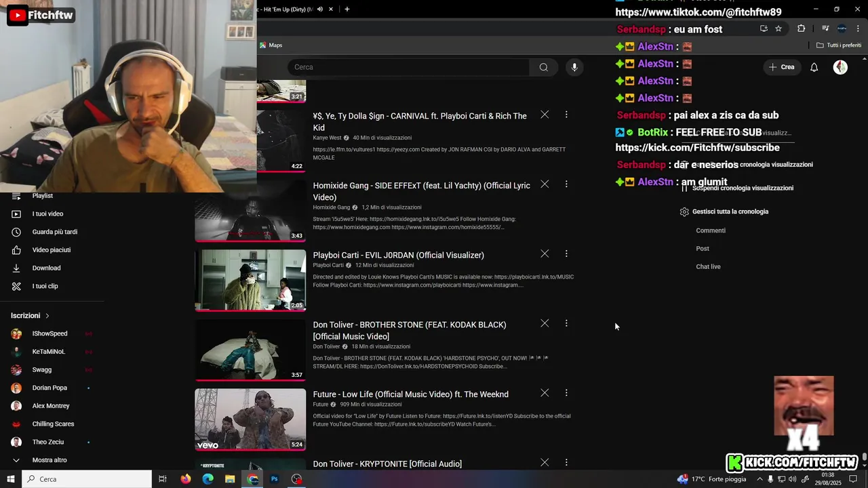Image resolution: width=868 pixels, height=488 pixels.
Task: Open volume control in system tray
Action: click(x=793, y=479)
